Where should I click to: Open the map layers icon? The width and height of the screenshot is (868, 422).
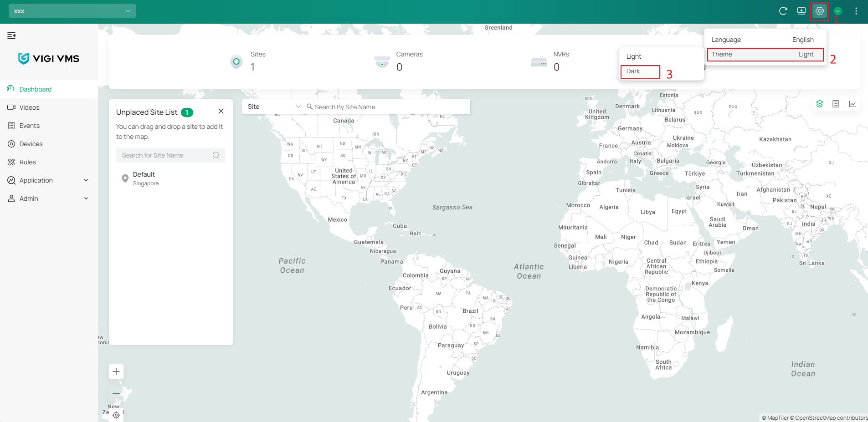pos(819,104)
